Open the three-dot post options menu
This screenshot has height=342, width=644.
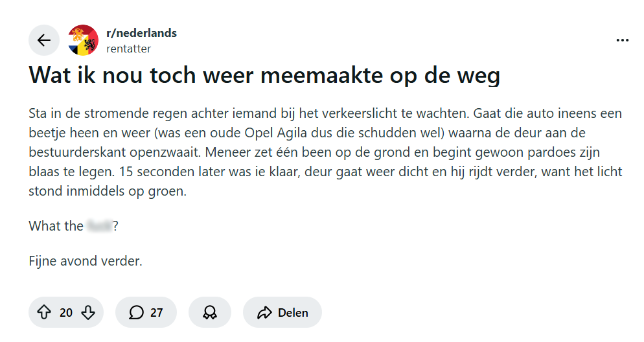pyautogui.click(x=622, y=40)
